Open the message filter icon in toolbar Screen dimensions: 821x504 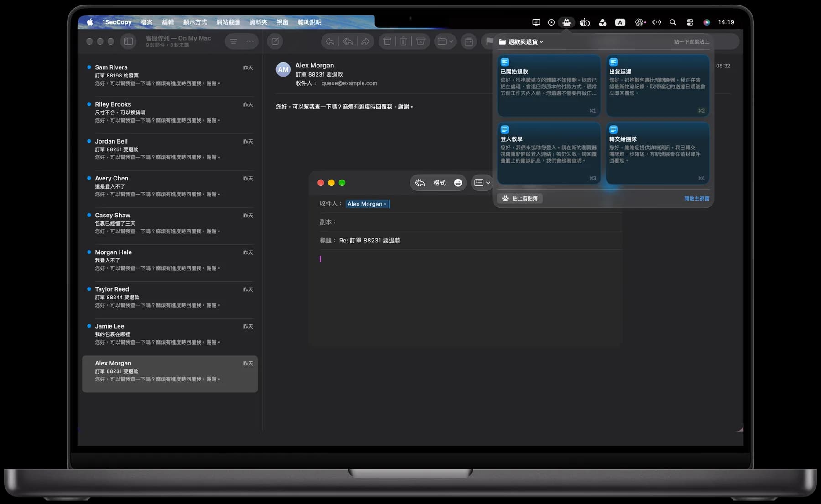234,41
